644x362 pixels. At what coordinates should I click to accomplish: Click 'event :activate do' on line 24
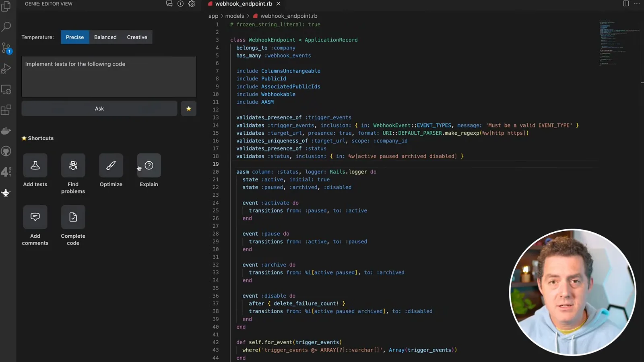(x=270, y=203)
